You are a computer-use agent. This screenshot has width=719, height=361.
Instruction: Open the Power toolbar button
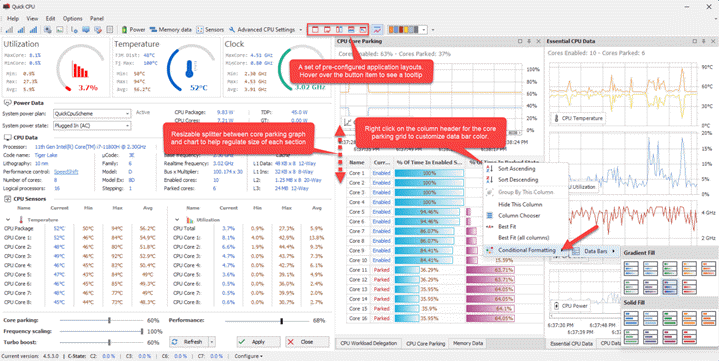coord(133,30)
